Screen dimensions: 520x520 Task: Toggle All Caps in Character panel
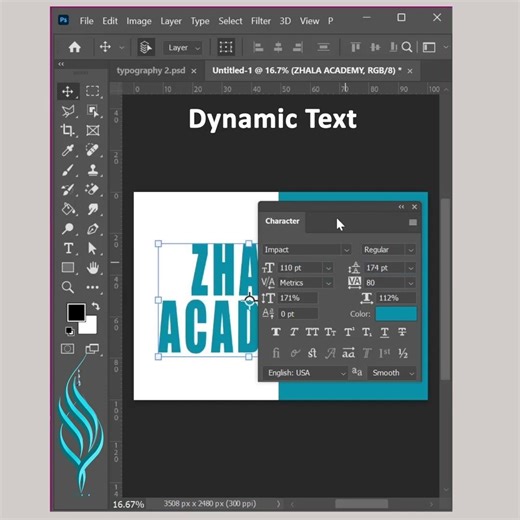[x=312, y=332]
